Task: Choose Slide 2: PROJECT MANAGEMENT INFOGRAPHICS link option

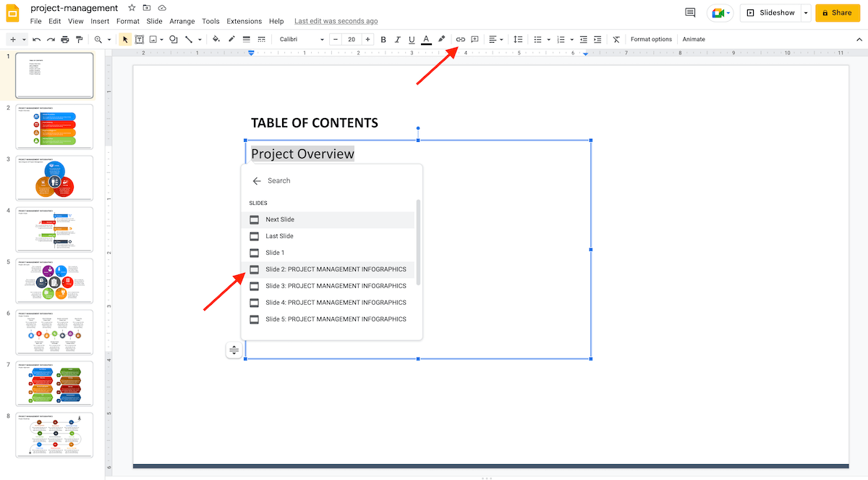Action: coord(328,269)
